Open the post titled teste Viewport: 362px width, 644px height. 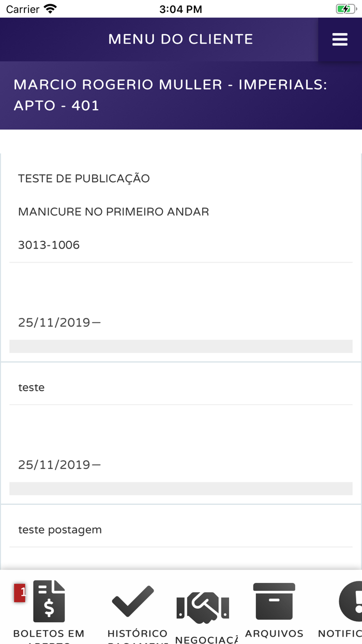[31, 387]
